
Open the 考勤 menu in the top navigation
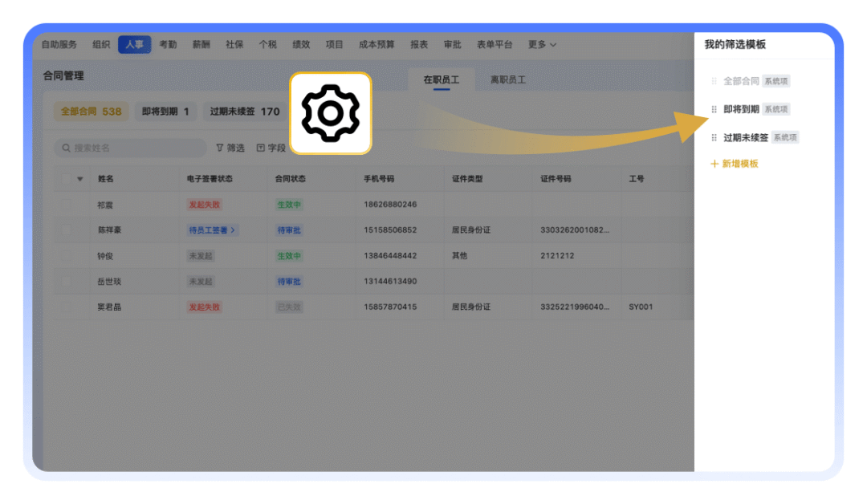[x=168, y=45]
